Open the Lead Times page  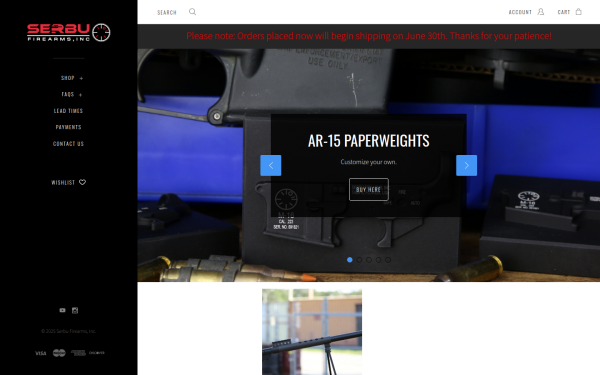pos(68,111)
